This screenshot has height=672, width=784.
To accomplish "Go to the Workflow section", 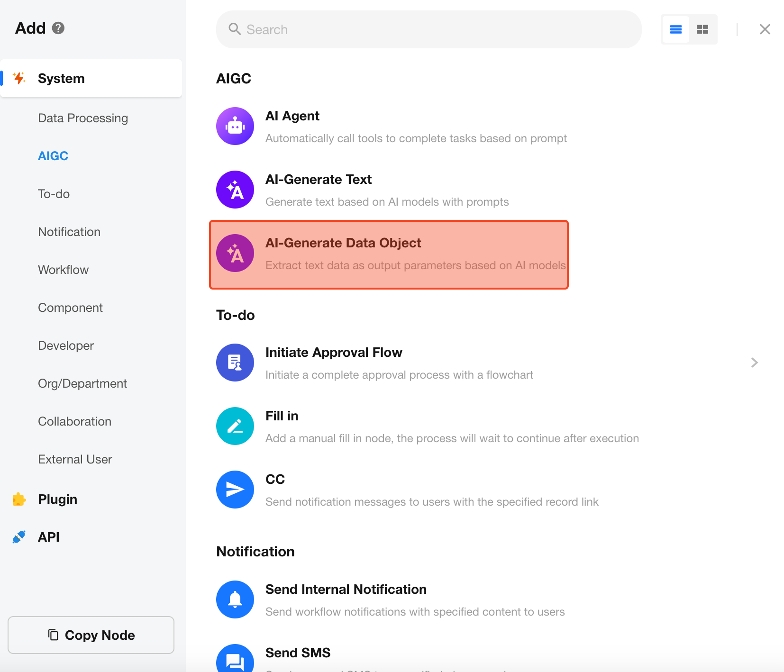I will pyautogui.click(x=64, y=270).
